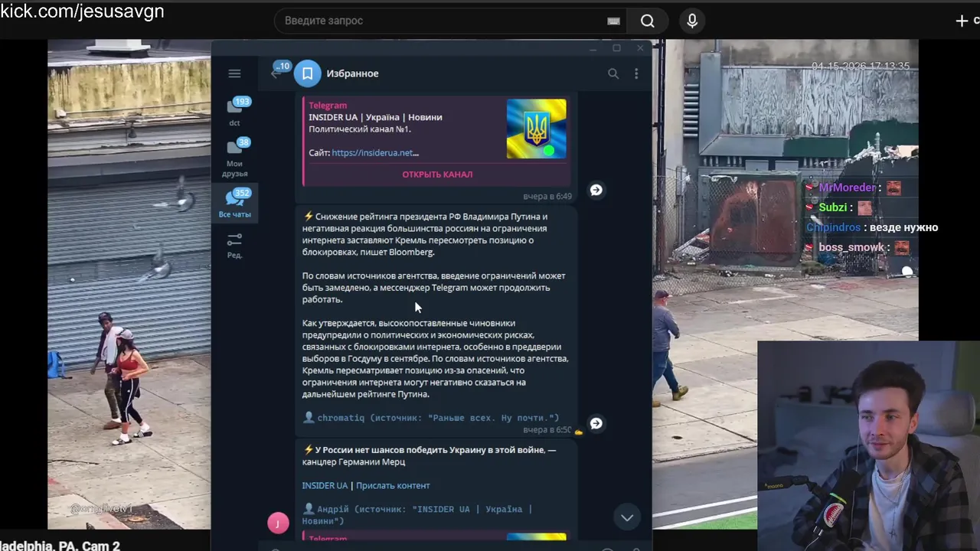Open the INSIDER UA link in the Мерц message
This screenshot has width=980, height=551.
point(325,485)
